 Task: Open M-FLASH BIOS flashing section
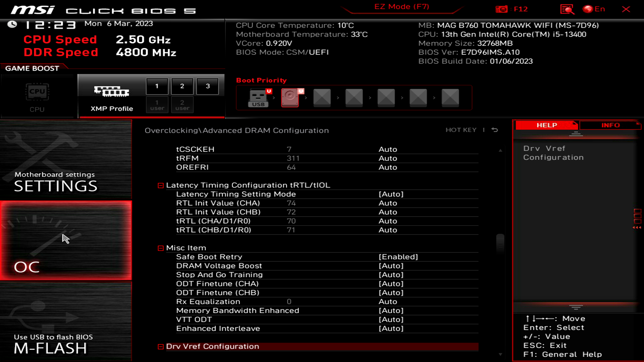66,322
